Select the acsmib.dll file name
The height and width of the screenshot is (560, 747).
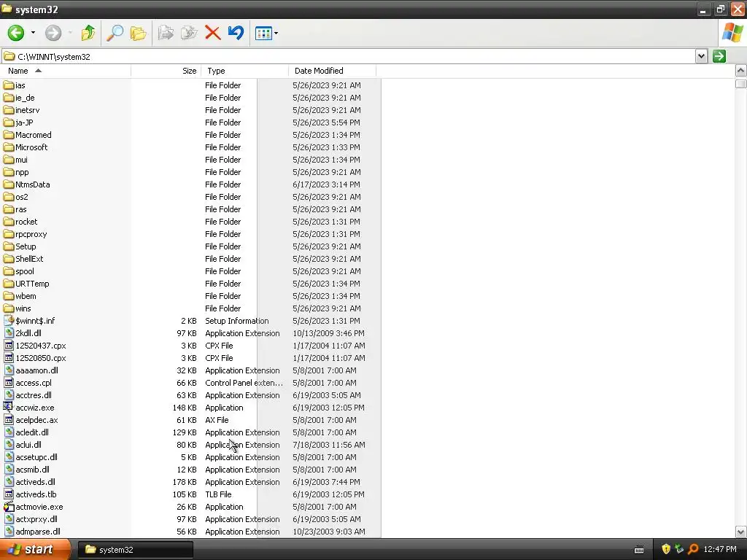point(32,469)
